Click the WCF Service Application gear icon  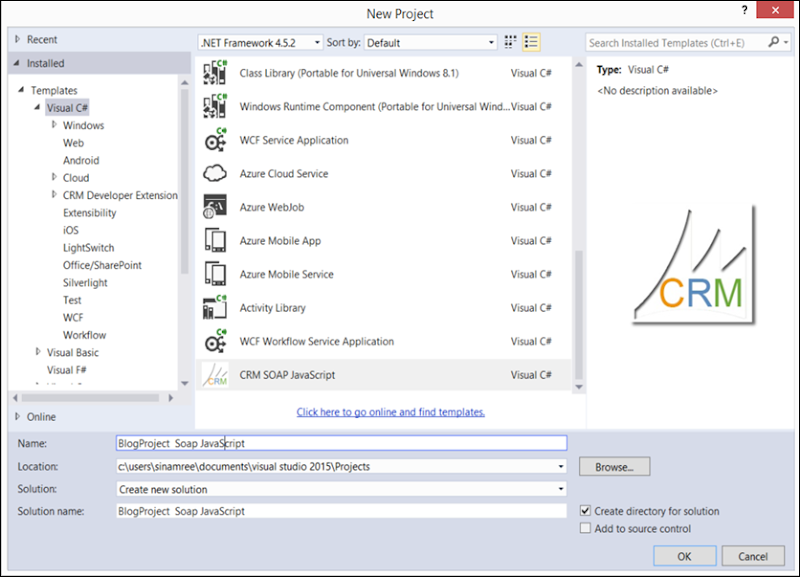click(x=215, y=140)
